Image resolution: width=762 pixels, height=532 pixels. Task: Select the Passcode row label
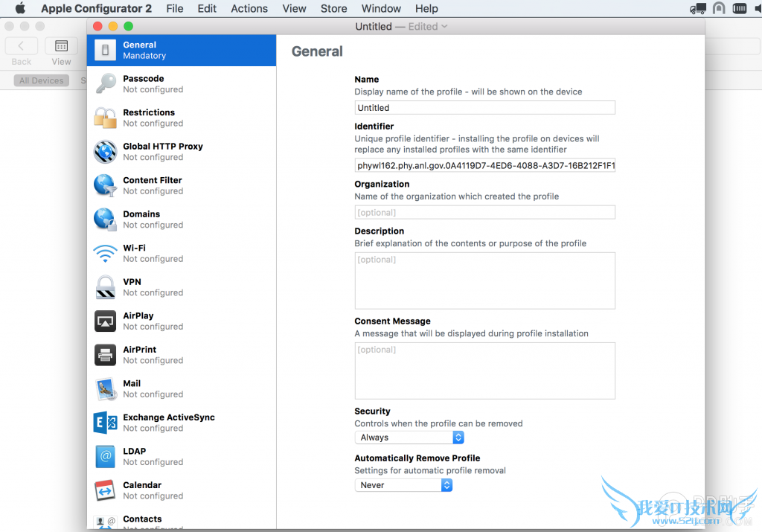click(144, 78)
